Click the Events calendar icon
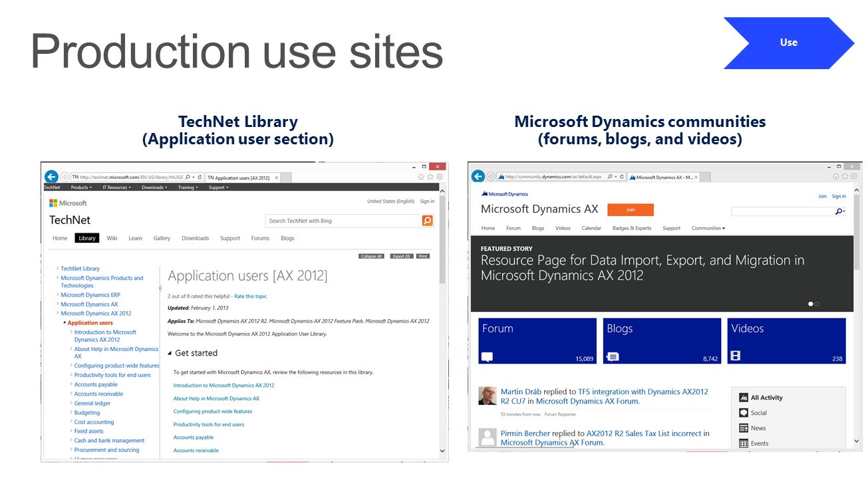This screenshot has width=868, height=488. coord(744,443)
